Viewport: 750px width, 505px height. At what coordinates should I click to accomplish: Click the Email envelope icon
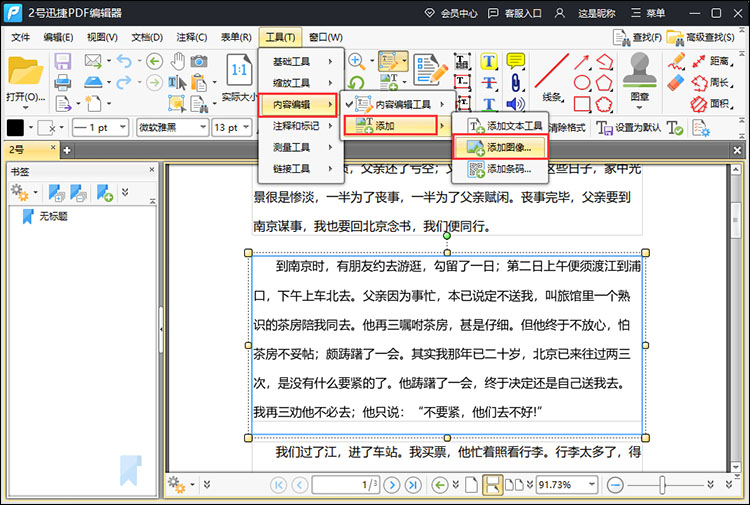[93, 61]
